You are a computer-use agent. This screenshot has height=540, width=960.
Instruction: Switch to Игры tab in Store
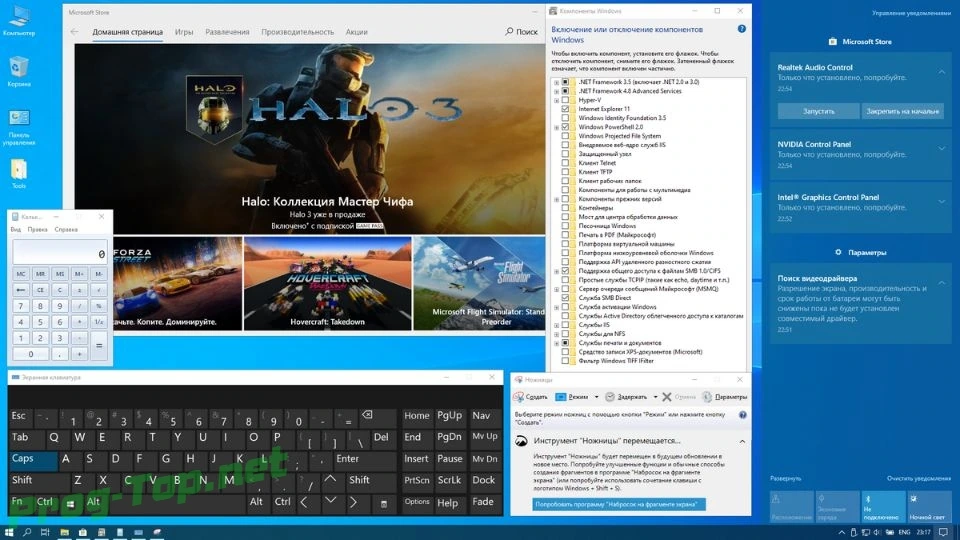(x=184, y=32)
